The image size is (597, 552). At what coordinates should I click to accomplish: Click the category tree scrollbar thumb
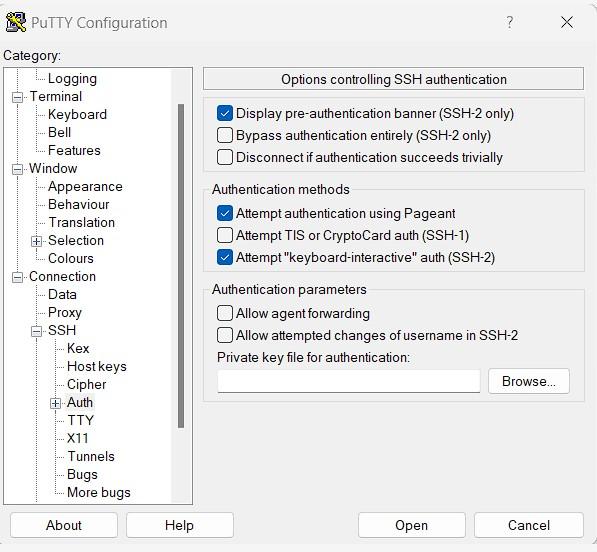(x=181, y=266)
